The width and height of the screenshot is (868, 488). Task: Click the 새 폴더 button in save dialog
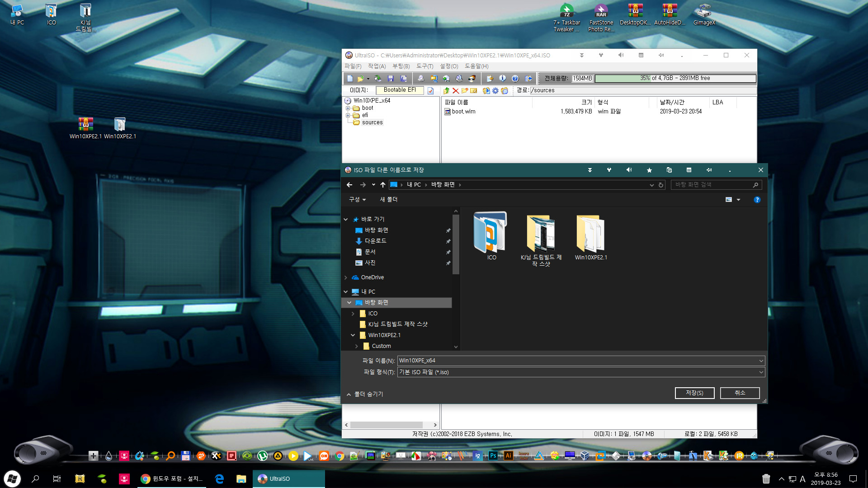(x=388, y=199)
